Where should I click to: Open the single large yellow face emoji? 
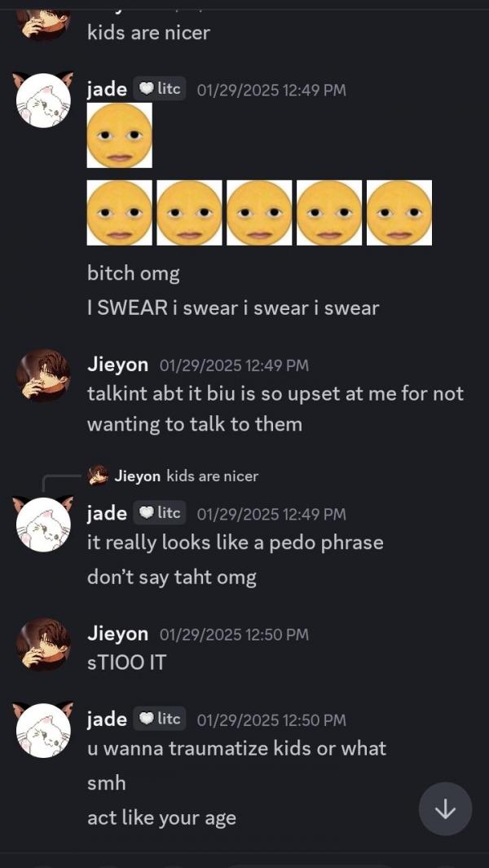pyautogui.click(x=120, y=135)
